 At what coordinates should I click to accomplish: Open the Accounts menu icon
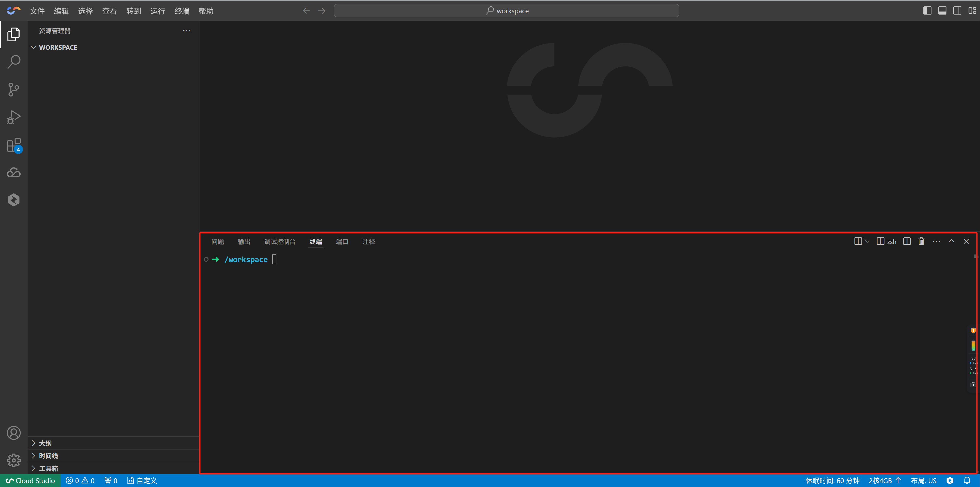[14, 433]
